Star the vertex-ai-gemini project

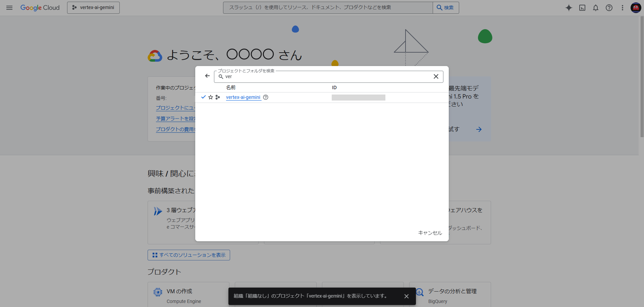point(211,97)
